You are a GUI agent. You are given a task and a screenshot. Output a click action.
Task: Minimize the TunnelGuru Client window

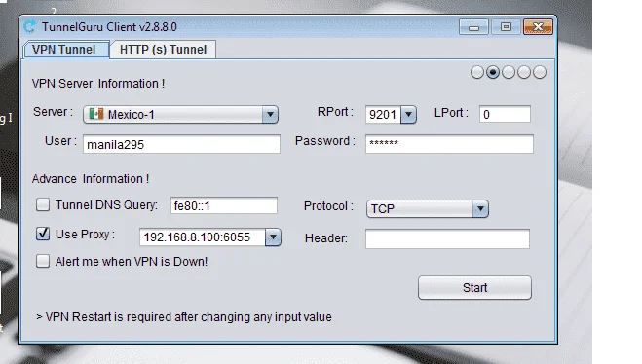pyautogui.click(x=473, y=27)
